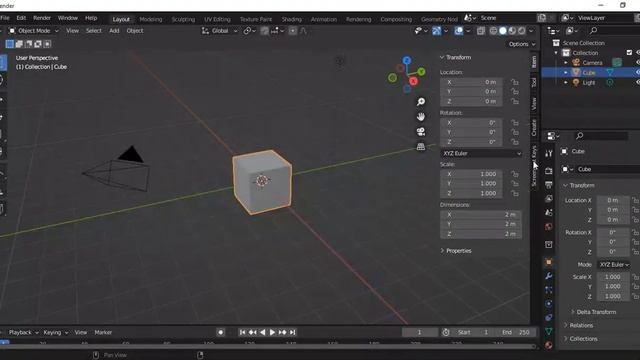Screen dimensions: 640x360
Task: Open the Options dropdown
Action: (522, 44)
